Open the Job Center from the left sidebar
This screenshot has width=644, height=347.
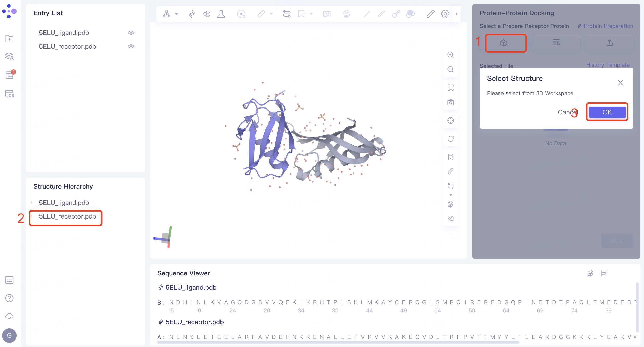(x=9, y=94)
